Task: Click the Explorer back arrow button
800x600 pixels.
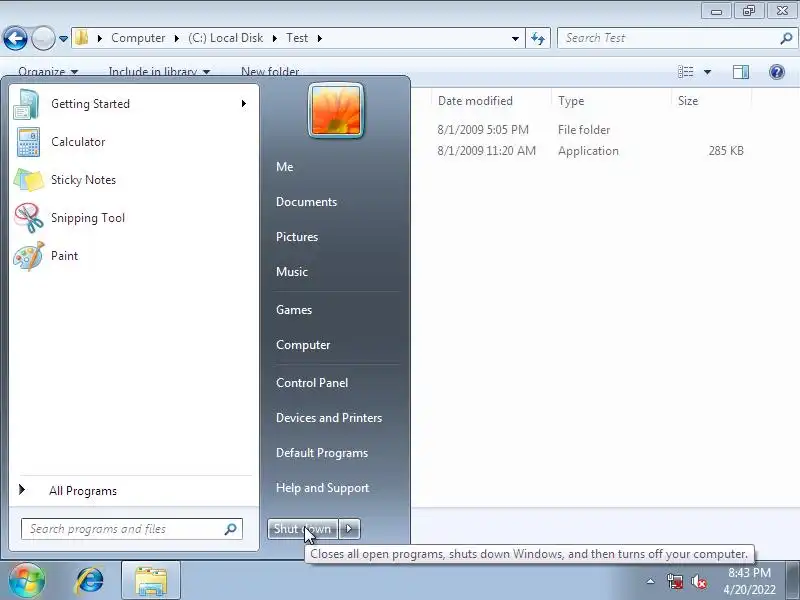Action: click(x=15, y=38)
